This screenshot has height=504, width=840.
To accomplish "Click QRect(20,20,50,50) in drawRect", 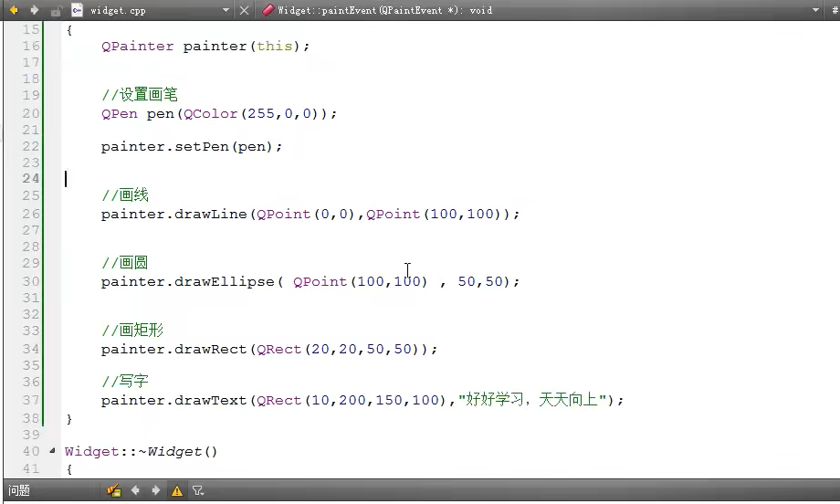I will pyautogui.click(x=341, y=349).
